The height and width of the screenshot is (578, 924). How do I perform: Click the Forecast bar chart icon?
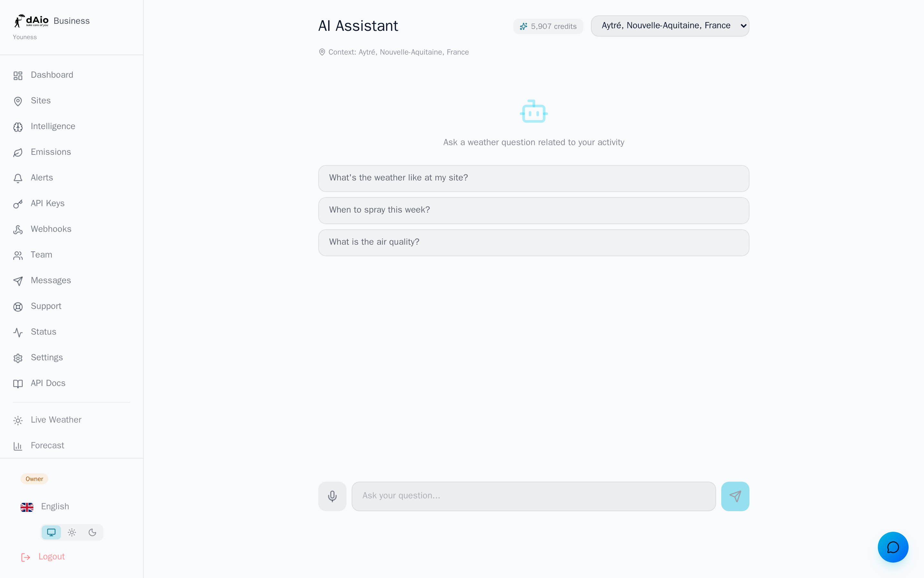18,446
